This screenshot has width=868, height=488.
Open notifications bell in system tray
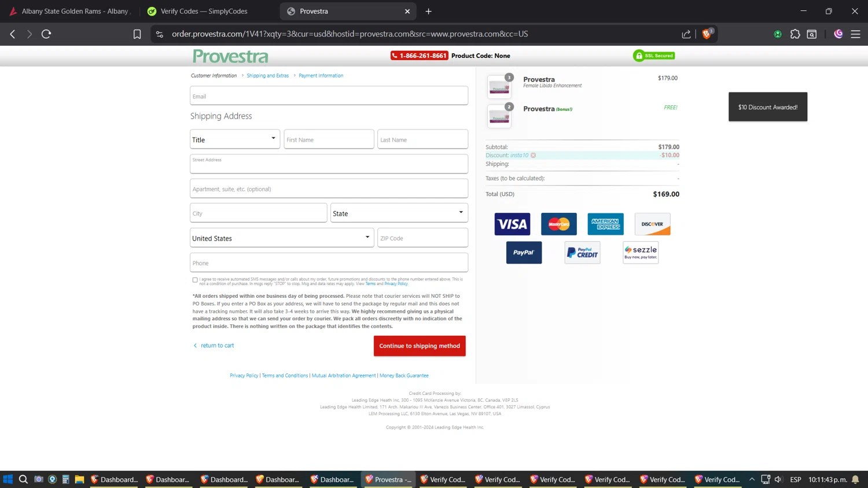coord(855,479)
